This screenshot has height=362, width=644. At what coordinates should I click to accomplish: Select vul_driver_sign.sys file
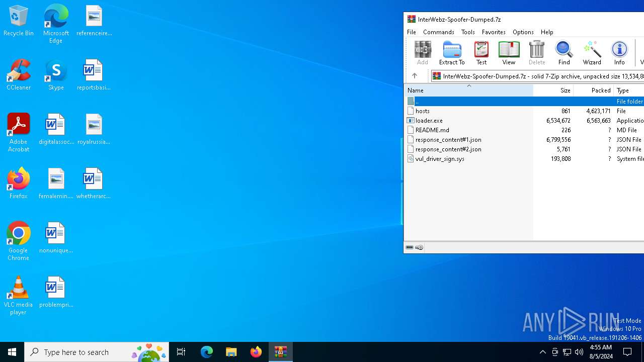coord(525,158)
